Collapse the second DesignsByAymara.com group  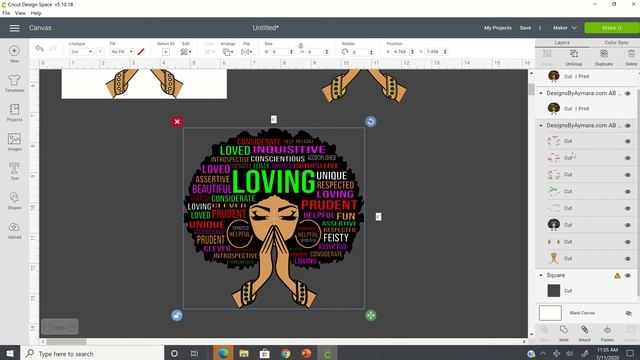541,126
